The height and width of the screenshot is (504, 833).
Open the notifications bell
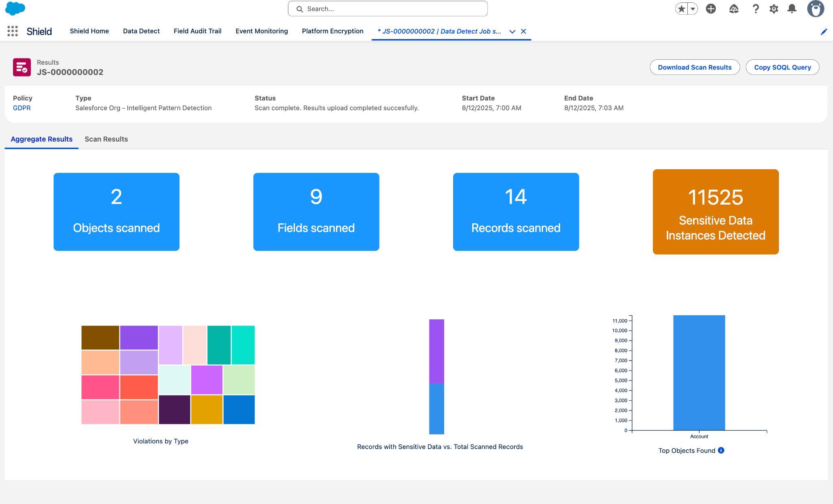coord(792,9)
